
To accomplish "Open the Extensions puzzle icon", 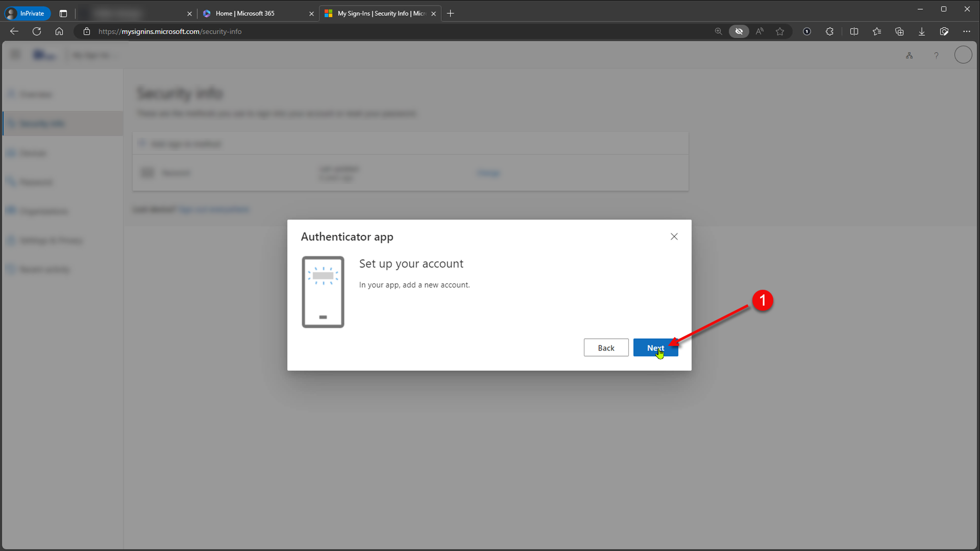I will tap(829, 32).
